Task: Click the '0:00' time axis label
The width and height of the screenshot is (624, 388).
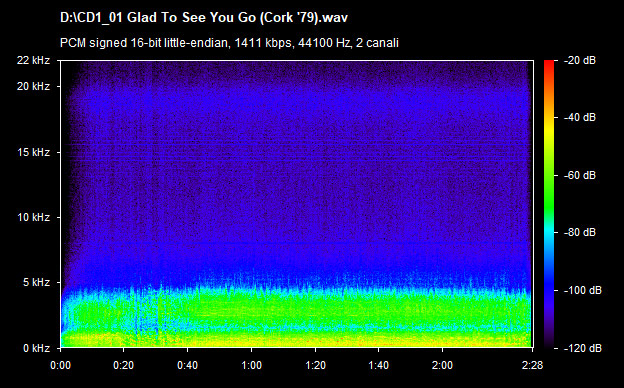Action: [60, 365]
